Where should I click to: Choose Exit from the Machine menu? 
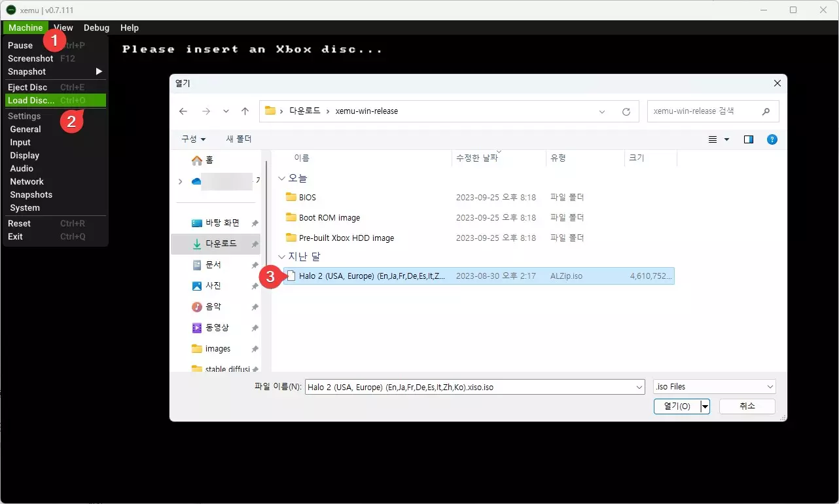point(55,236)
